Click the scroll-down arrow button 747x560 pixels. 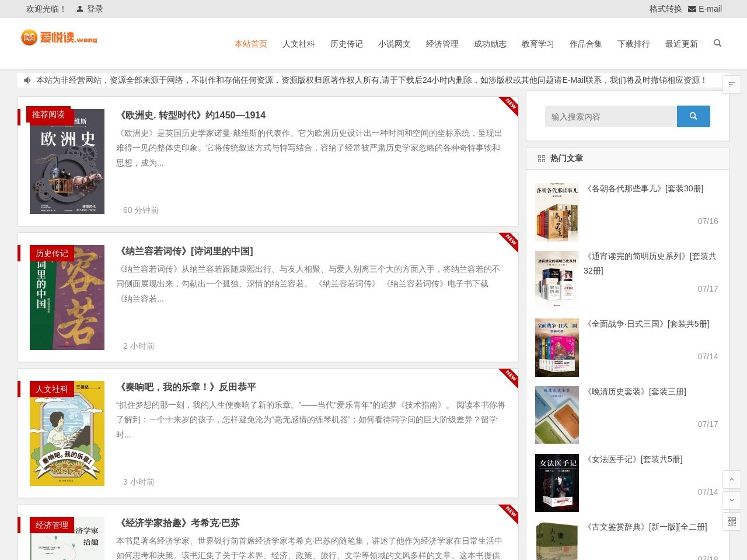732,501
